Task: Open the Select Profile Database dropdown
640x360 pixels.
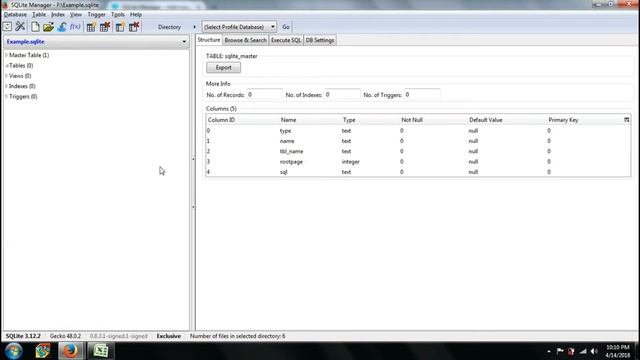Action: [x=239, y=27]
